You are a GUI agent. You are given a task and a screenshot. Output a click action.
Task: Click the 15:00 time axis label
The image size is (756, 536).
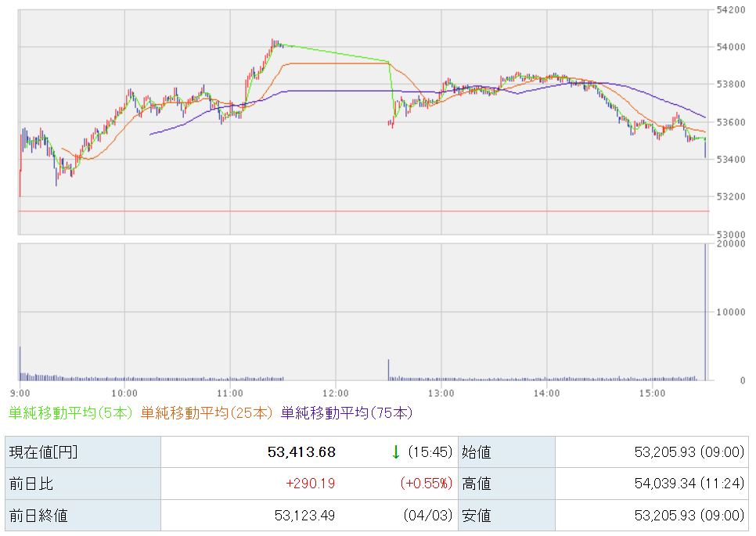click(651, 393)
